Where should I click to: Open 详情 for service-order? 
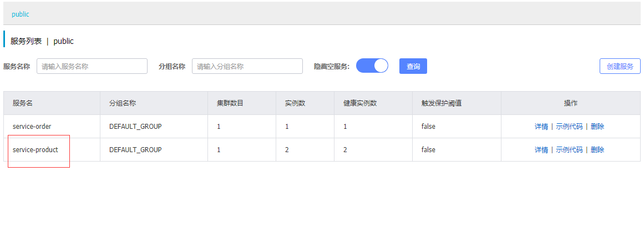point(541,127)
